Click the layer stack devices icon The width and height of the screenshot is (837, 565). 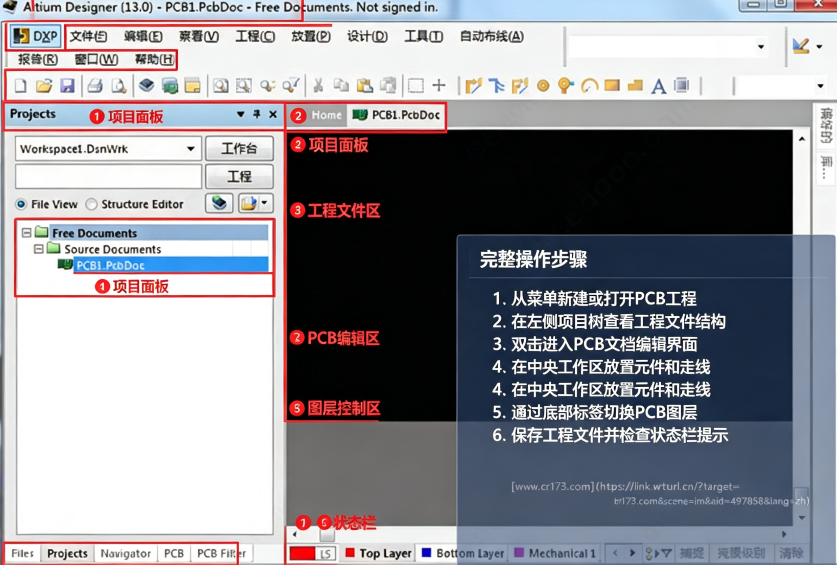(146, 85)
